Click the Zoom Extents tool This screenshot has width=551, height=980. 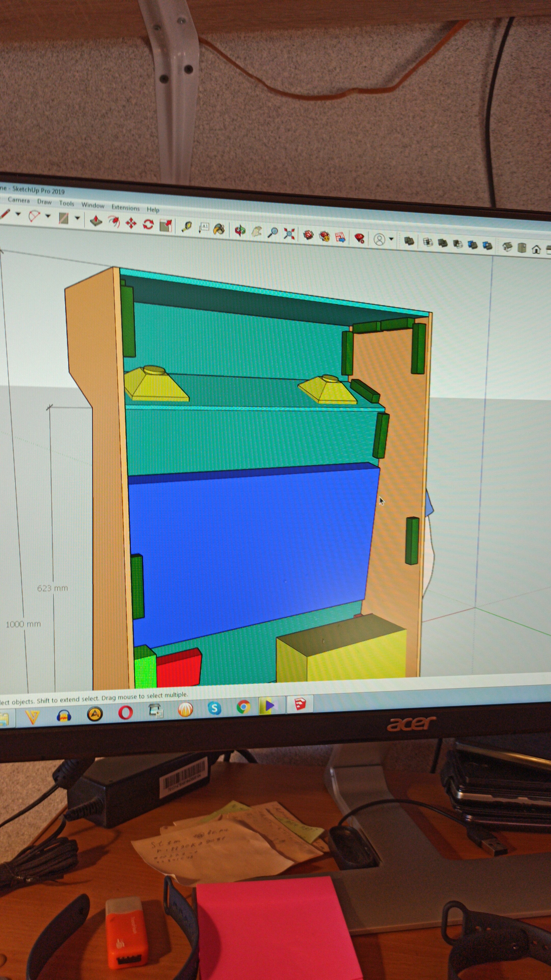click(289, 234)
